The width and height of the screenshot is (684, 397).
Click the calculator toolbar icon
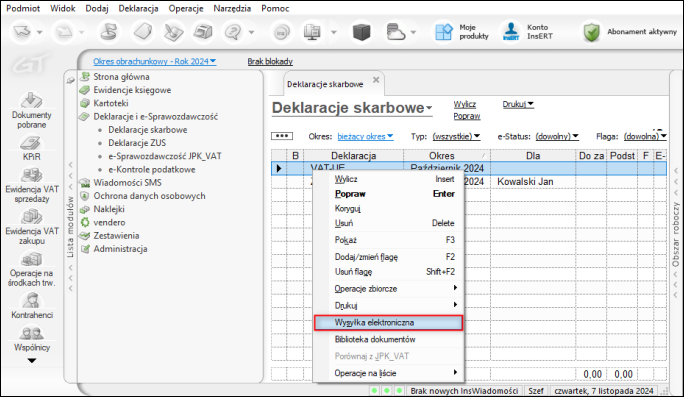pyautogui.click(x=203, y=32)
